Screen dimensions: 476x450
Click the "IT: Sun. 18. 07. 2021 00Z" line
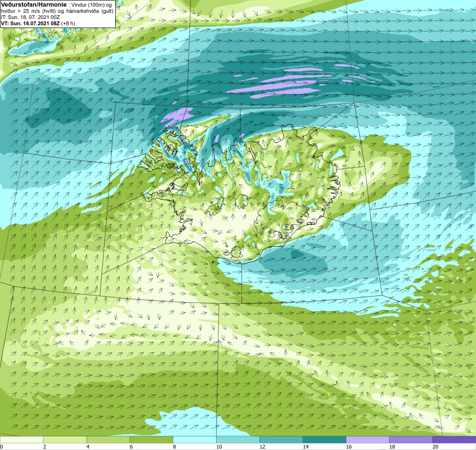tap(30, 17)
